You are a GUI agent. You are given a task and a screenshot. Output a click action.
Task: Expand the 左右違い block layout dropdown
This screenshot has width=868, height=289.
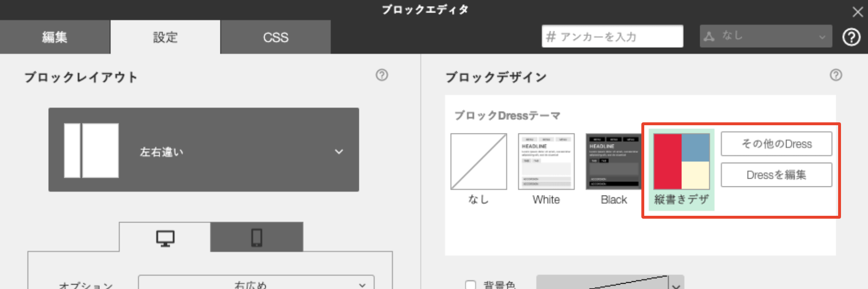coord(203,150)
